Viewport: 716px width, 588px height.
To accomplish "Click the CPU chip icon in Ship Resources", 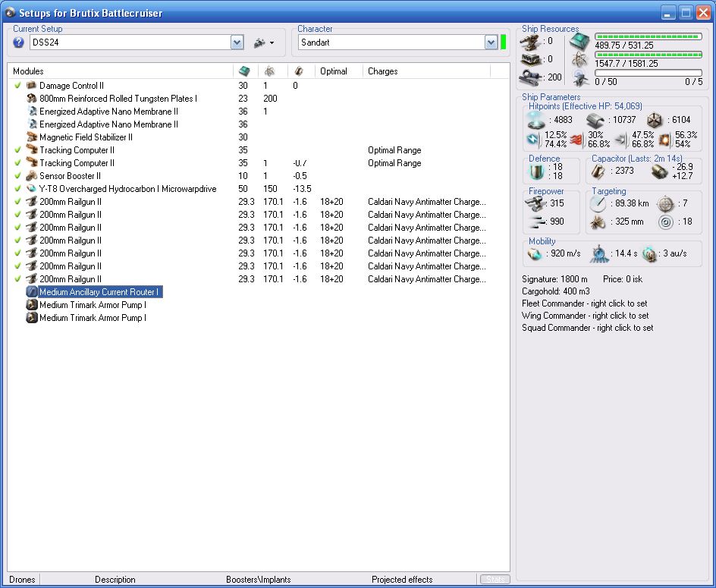I will 579,42.
